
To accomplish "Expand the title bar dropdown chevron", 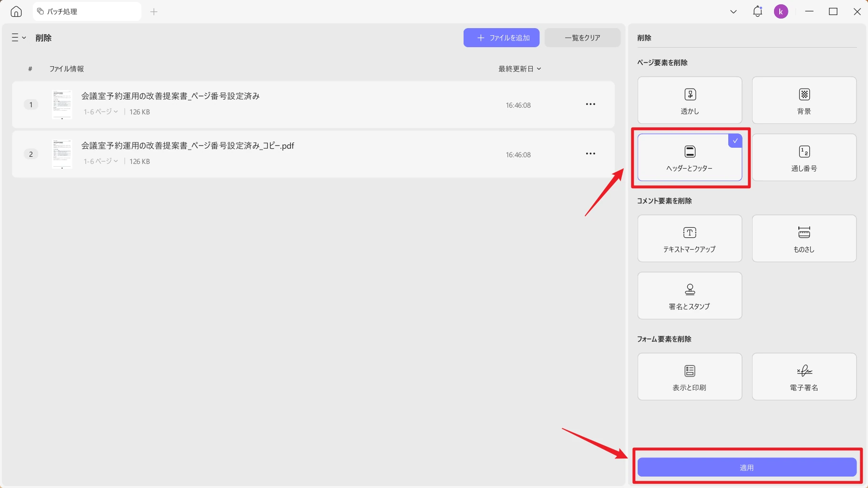I will tap(734, 12).
